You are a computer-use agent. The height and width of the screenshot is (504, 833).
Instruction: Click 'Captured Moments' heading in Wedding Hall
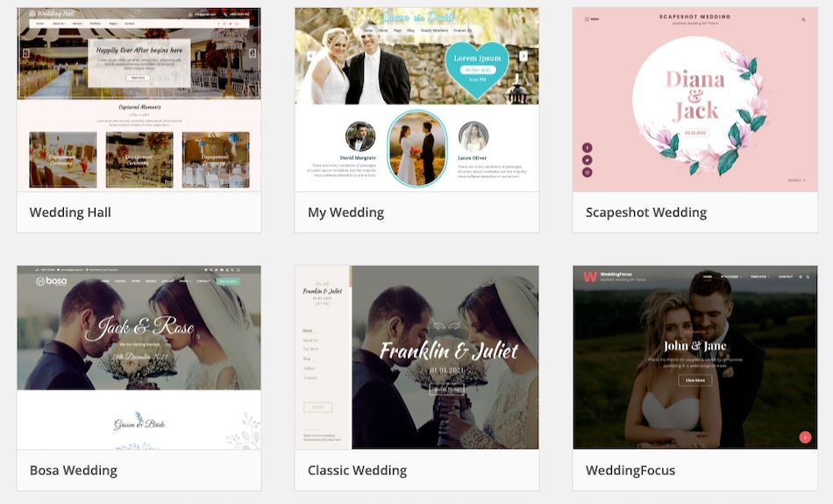(x=139, y=107)
